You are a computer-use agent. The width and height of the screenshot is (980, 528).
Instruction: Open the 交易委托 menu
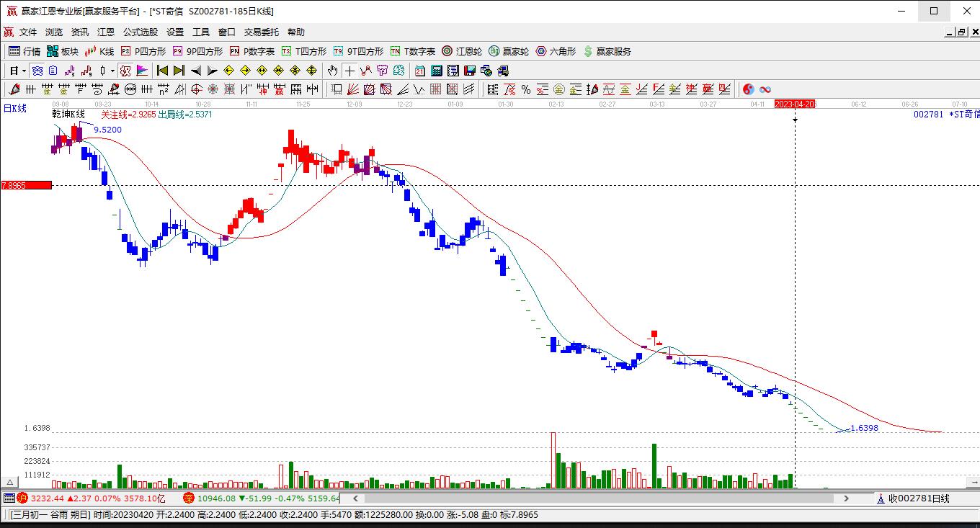262,32
